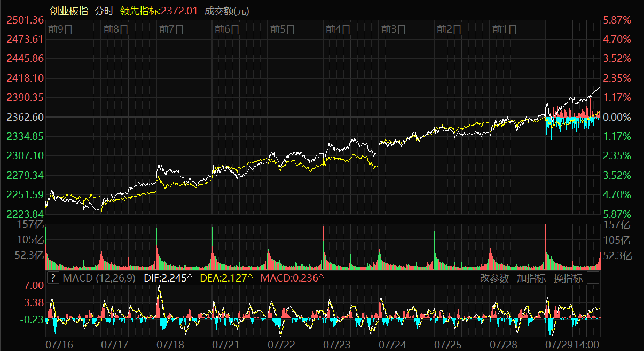The height and width of the screenshot is (351, 644).
Task: Click 加指标 to add an indicator
Action: (531, 278)
